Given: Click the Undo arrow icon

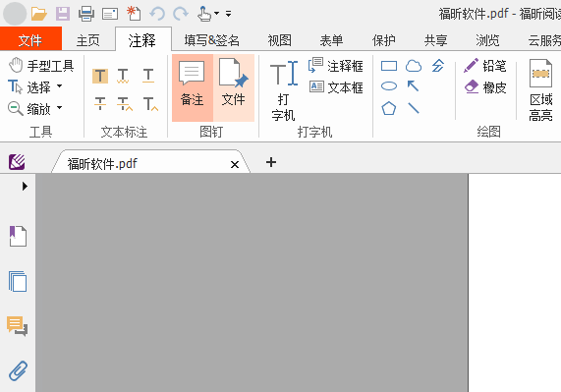Looking at the screenshot, I should pos(157,14).
